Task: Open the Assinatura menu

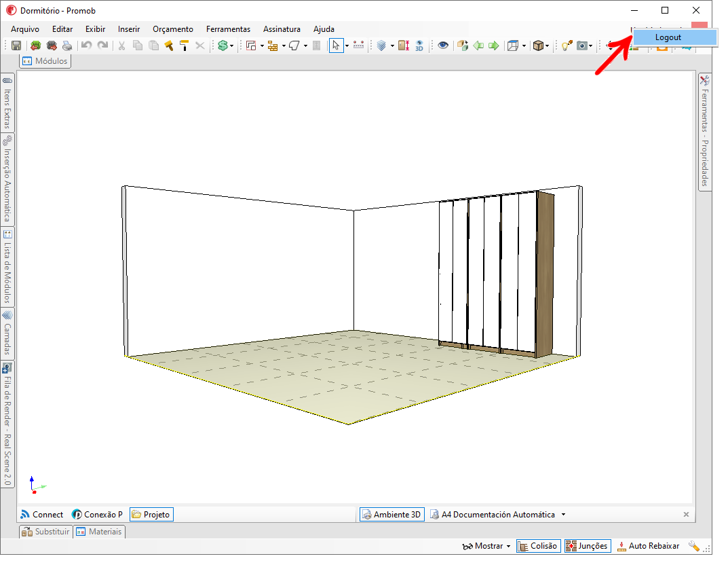Action: 282,29
